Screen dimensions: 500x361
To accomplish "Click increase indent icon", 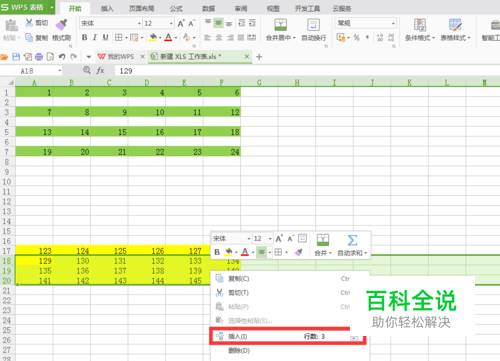I will click(252, 23).
